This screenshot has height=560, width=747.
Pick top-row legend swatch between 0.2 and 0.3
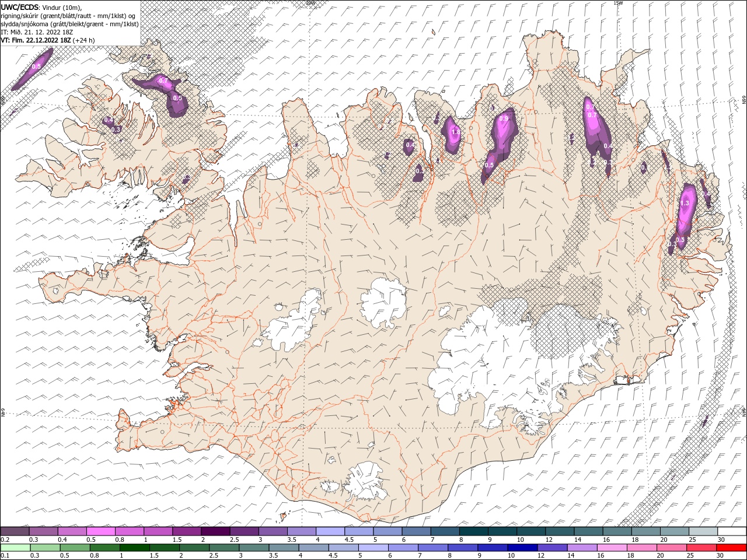click(15, 531)
